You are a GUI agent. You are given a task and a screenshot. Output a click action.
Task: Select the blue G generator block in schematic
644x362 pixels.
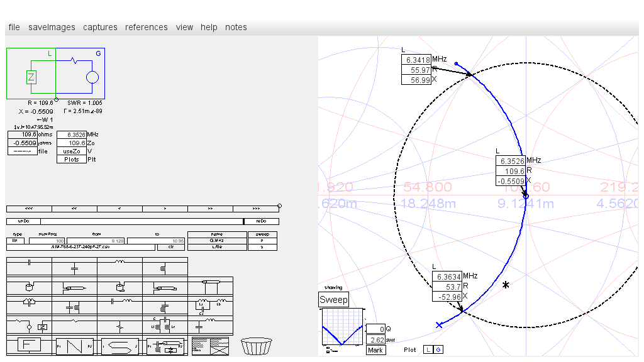[x=80, y=74]
